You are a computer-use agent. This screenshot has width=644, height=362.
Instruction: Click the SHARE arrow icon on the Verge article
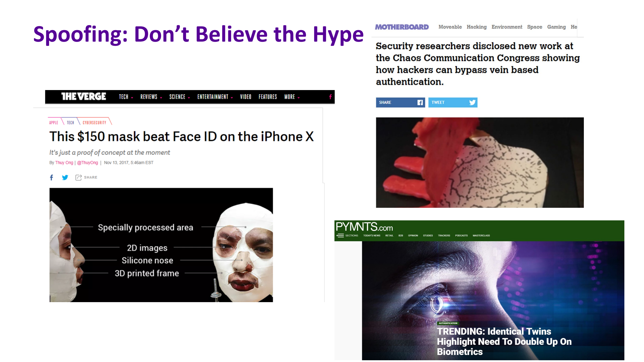coord(78,177)
